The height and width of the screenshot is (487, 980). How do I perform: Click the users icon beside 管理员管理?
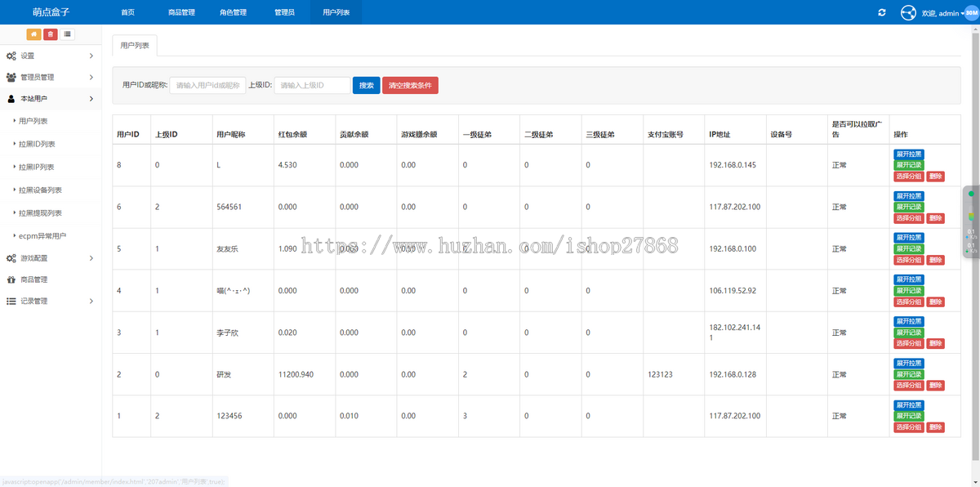pos(11,78)
